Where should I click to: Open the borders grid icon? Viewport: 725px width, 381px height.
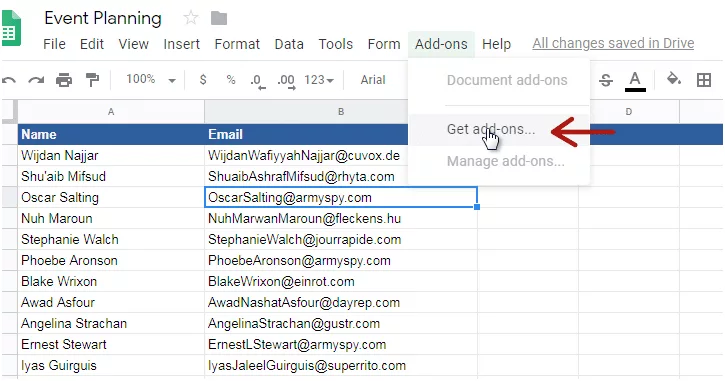[704, 80]
